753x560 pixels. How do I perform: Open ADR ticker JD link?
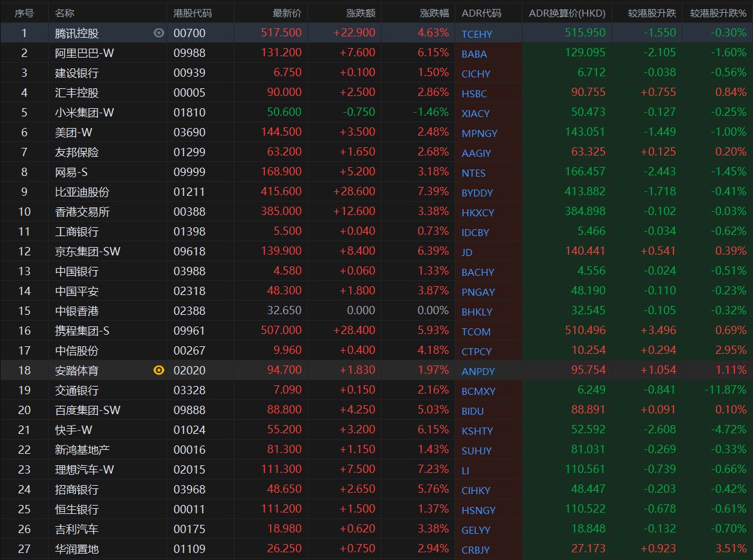tap(467, 252)
